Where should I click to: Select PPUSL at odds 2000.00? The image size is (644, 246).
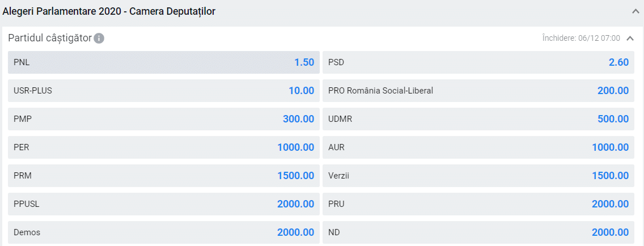164,204
